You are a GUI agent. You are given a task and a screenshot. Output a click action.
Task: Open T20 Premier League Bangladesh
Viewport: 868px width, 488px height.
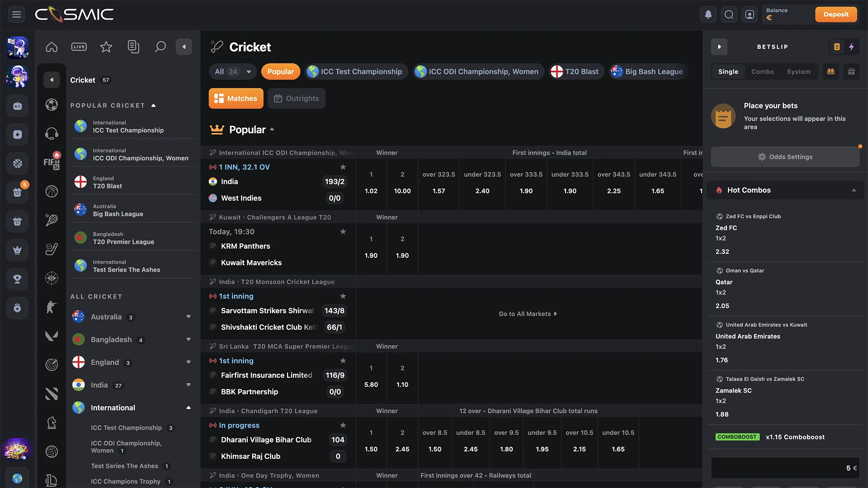(133, 238)
